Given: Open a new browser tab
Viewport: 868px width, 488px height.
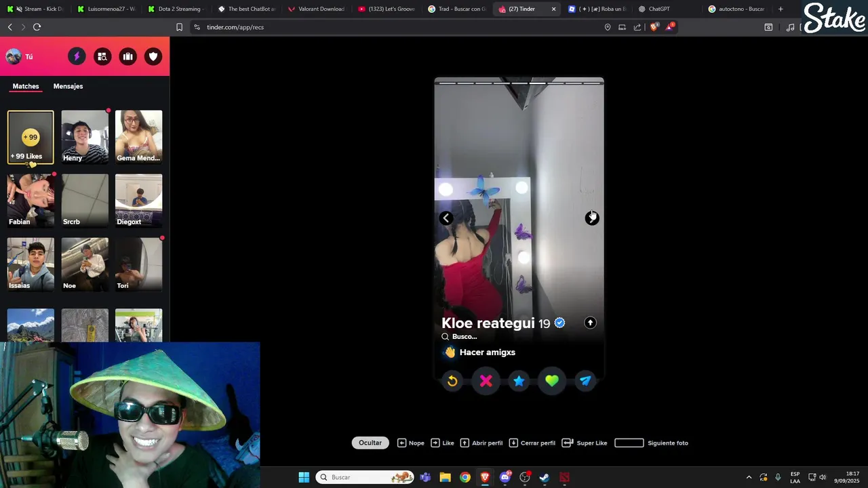Looking at the screenshot, I should pos(781,9).
